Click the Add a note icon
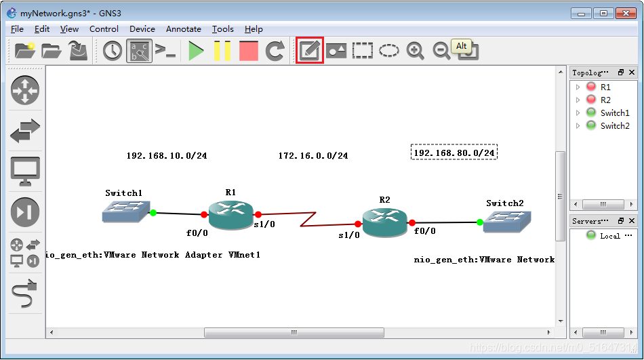This screenshot has height=360, width=644. pos(309,51)
